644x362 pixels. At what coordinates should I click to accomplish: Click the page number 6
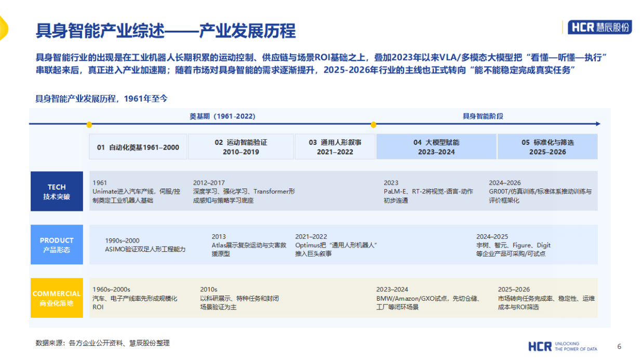pos(619,346)
